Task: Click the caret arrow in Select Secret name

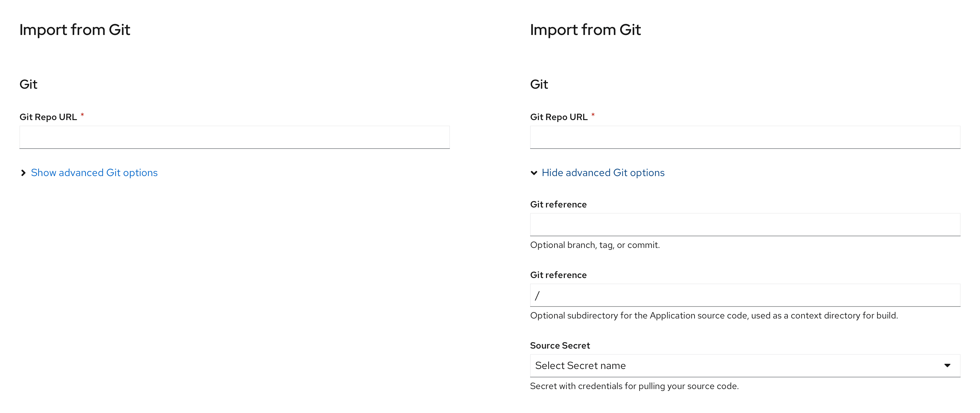Action: (x=947, y=365)
